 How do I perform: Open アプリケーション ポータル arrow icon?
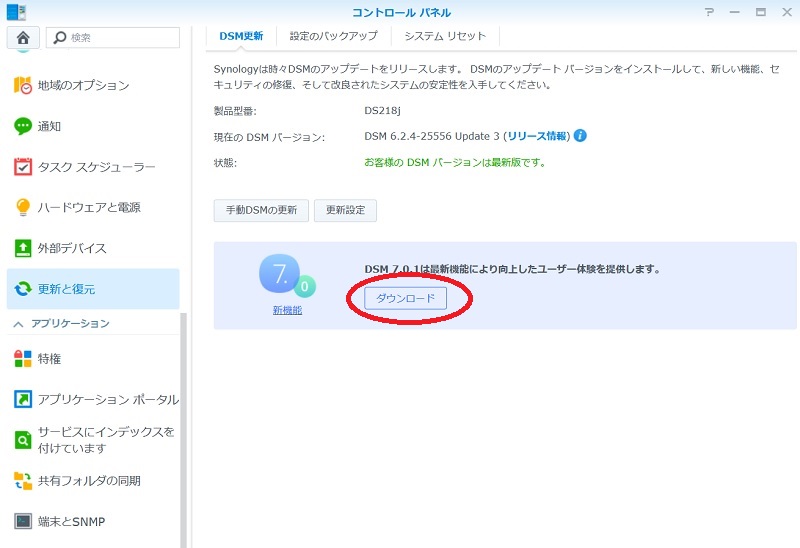click(x=22, y=399)
